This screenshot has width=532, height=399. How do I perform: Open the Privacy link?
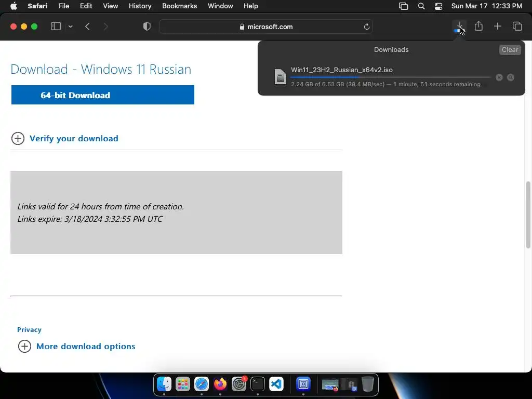(29, 330)
